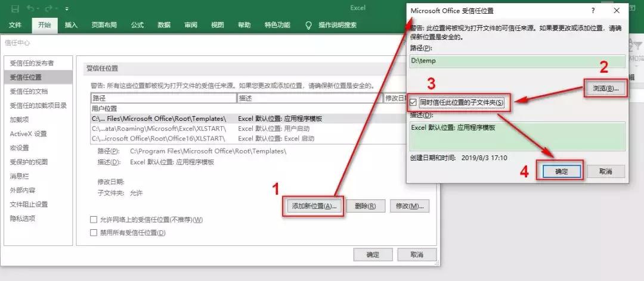Click 确定 in 受信任位置 dialog
644x281 pixels.
point(562,171)
